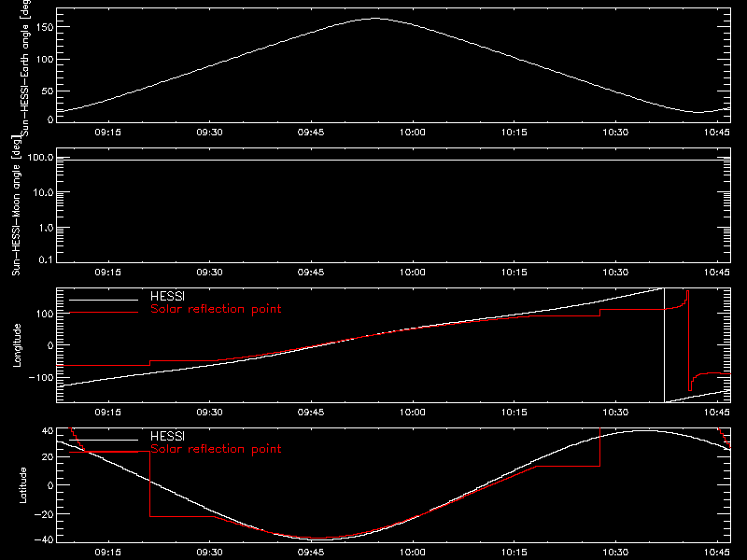
Task: Click the 40 tick label on Latitude plot
Action: (48, 431)
